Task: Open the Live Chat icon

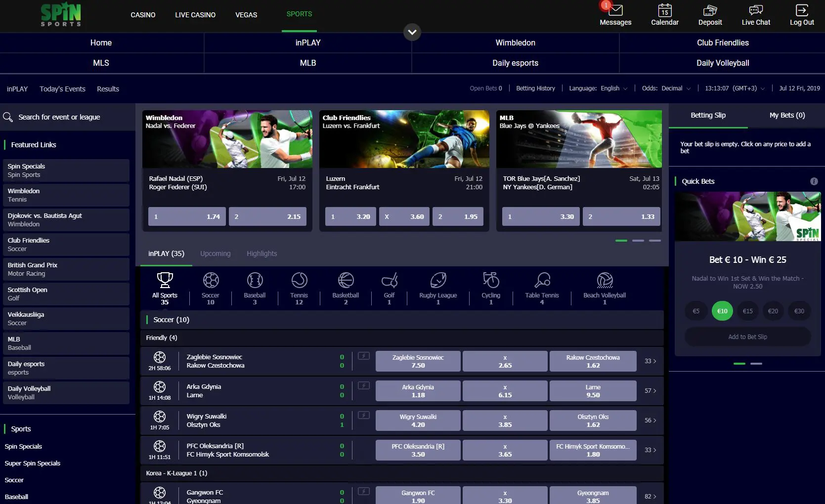Action: (x=756, y=10)
